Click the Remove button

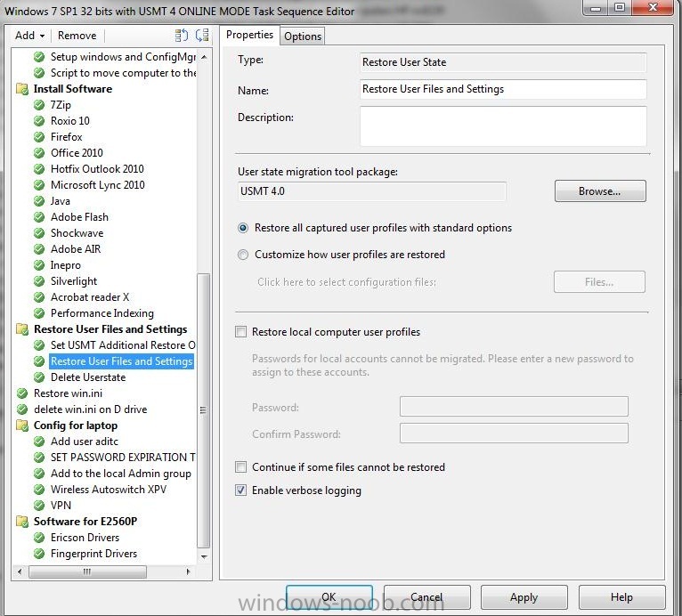pos(77,36)
